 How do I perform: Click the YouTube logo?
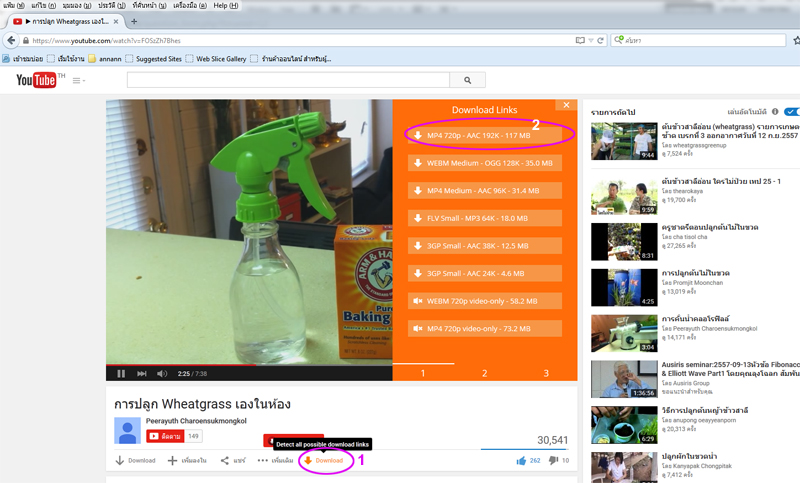click(37, 80)
